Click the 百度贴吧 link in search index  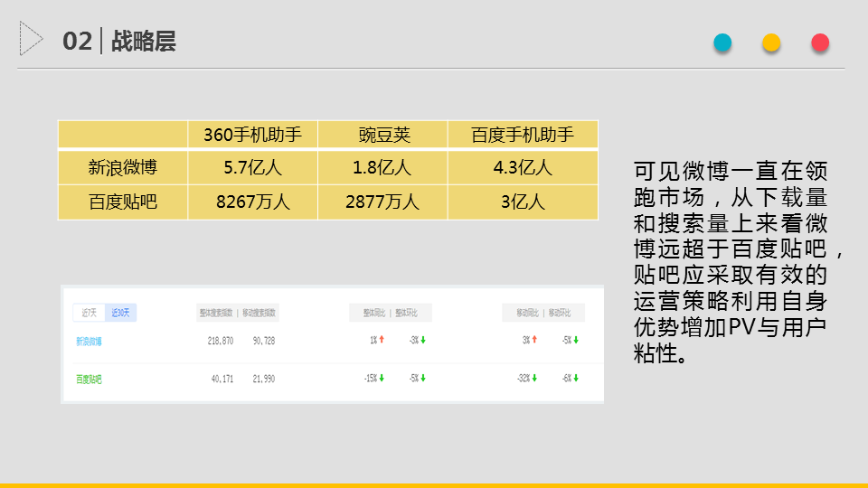coord(89,379)
